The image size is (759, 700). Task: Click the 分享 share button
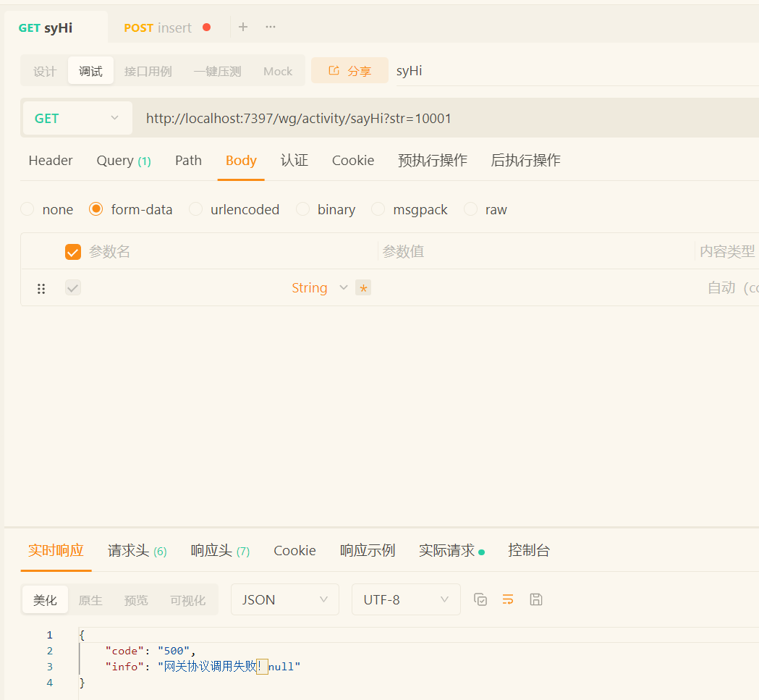pos(349,71)
